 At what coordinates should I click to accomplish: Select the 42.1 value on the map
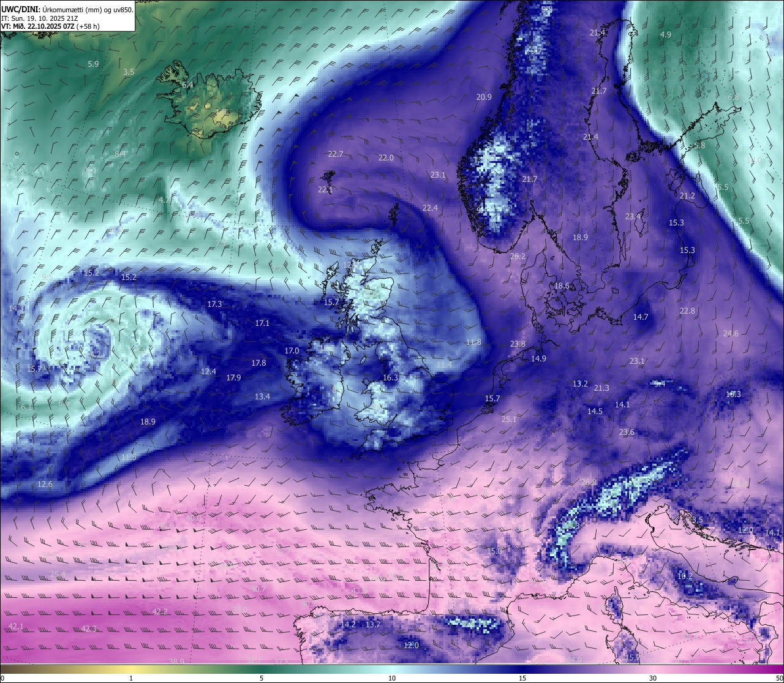(x=16, y=626)
